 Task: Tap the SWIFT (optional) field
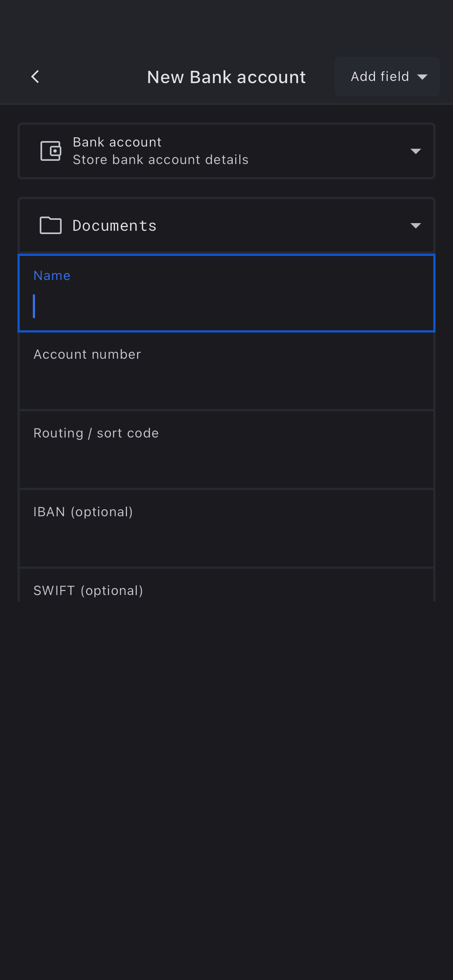[x=226, y=590]
